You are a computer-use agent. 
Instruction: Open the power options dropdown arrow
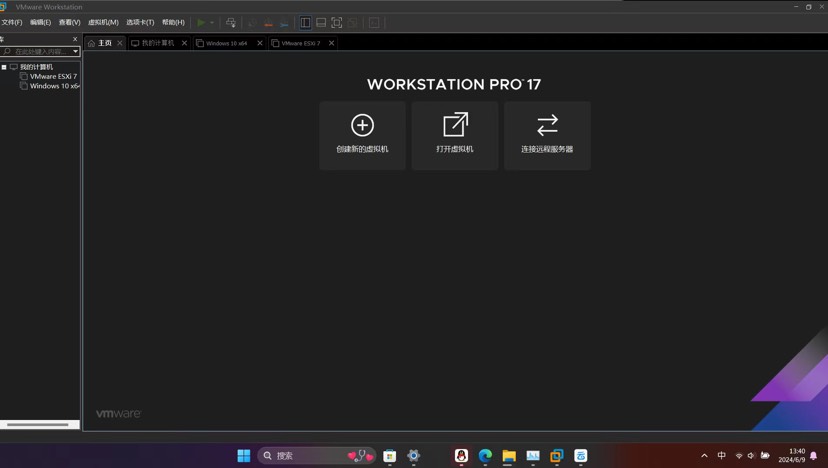[x=212, y=23]
